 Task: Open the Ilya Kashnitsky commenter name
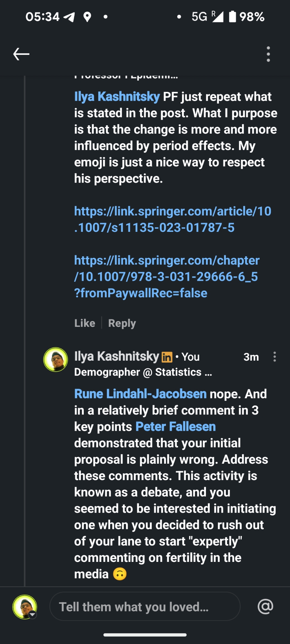click(x=117, y=356)
